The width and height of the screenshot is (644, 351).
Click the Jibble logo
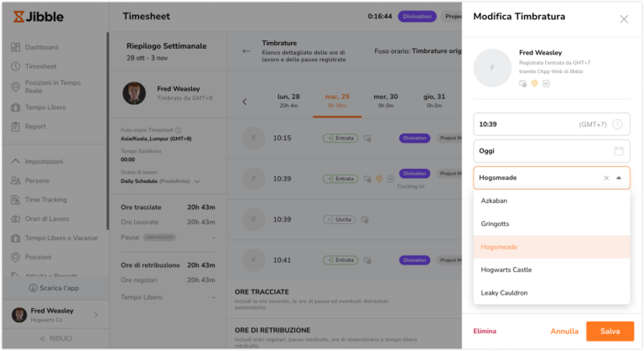point(39,17)
